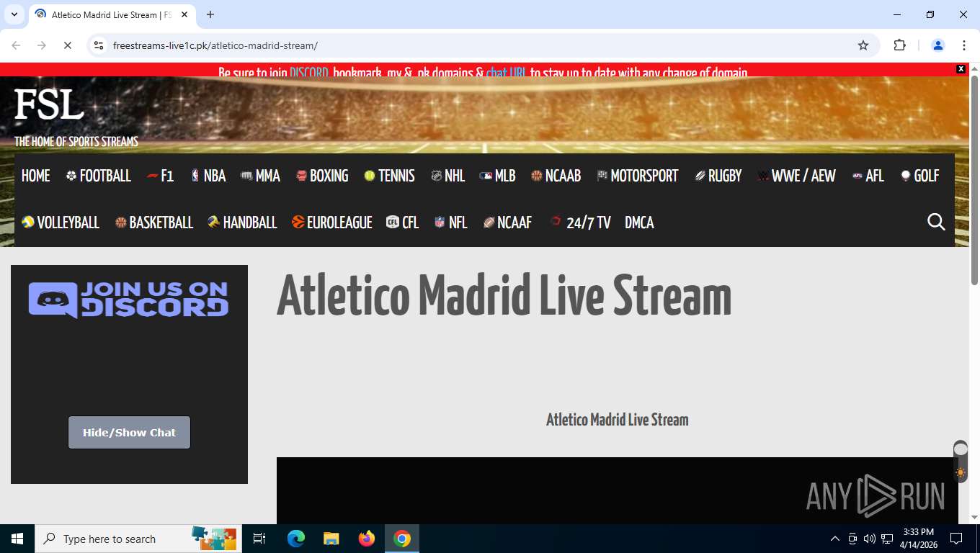Open the site search magnifier icon
The image size is (980, 553).
point(936,222)
